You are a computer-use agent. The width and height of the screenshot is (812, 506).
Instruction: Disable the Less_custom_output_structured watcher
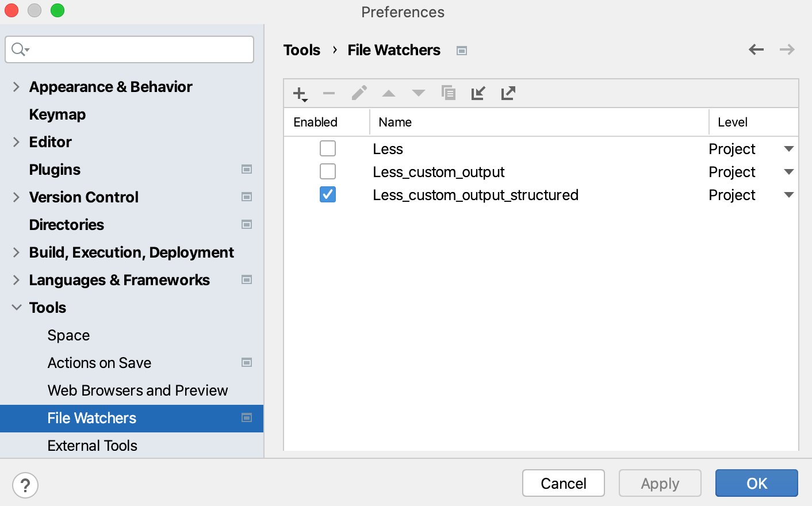pos(327,194)
